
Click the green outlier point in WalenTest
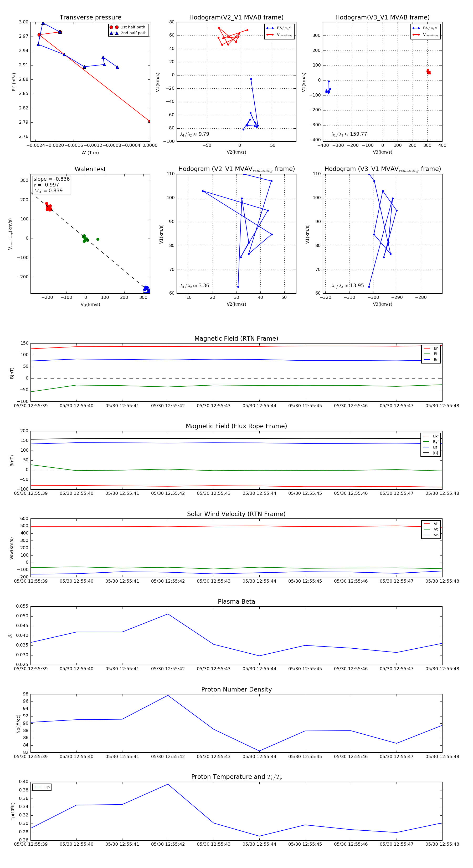click(x=98, y=239)
